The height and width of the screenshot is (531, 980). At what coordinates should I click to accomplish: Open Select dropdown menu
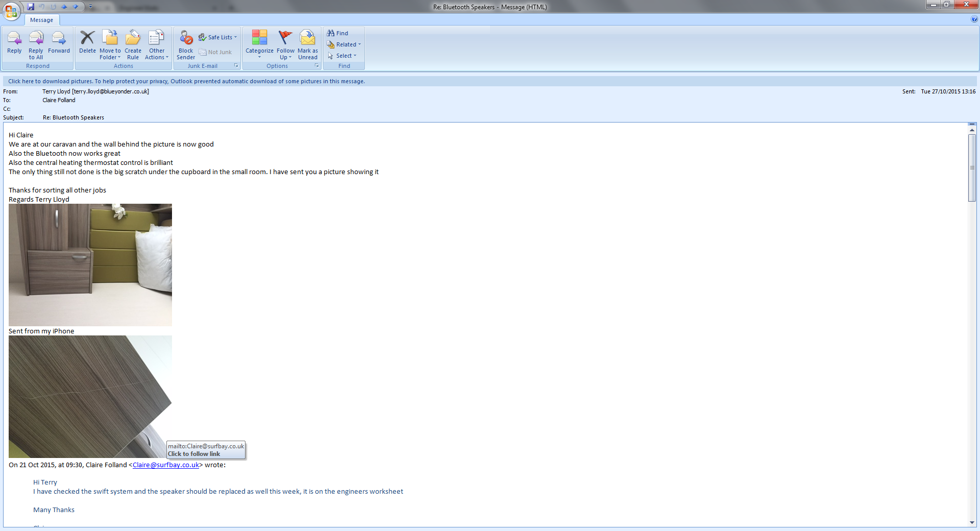click(x=342, y=56)
